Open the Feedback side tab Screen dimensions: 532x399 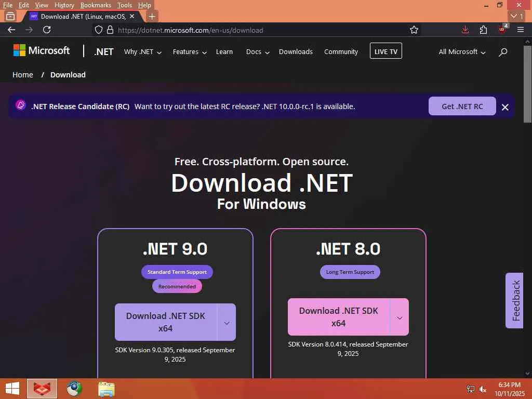tap(515, 301)
